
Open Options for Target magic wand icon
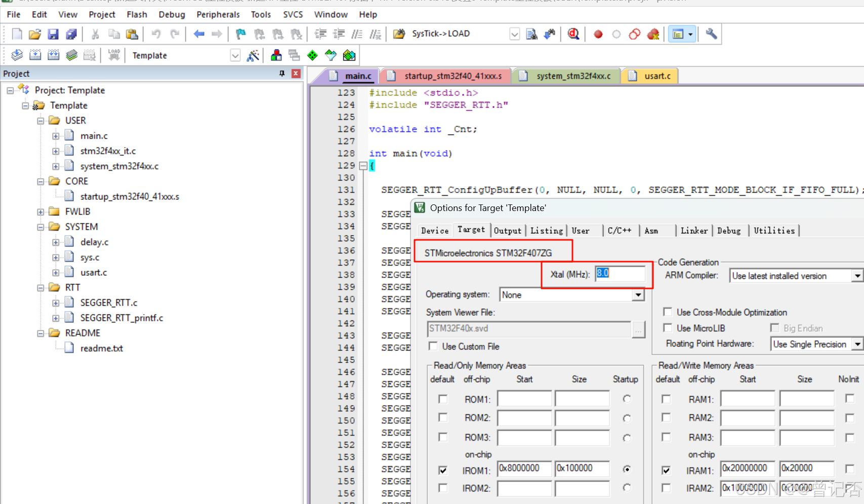pyautogui.click(x=253, y=55)
